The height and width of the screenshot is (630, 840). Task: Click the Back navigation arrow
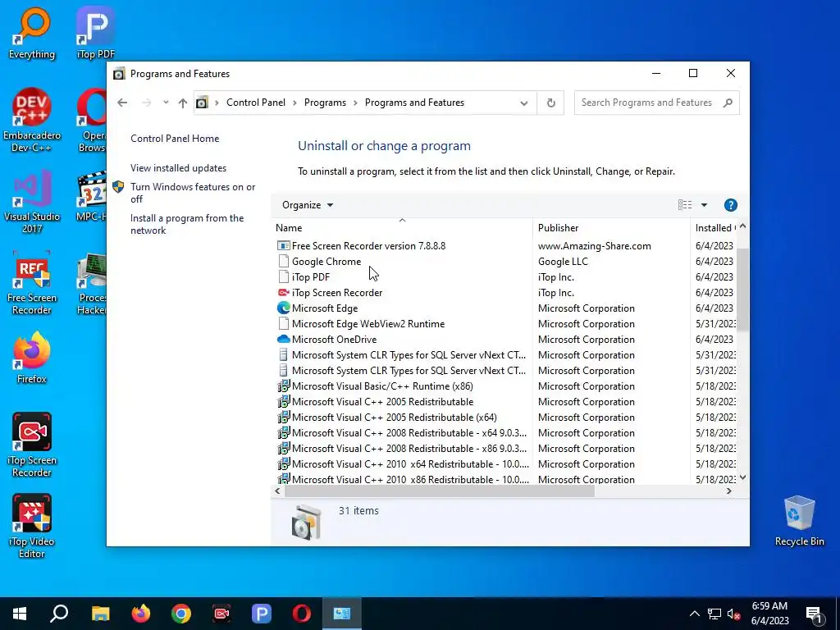122,103
